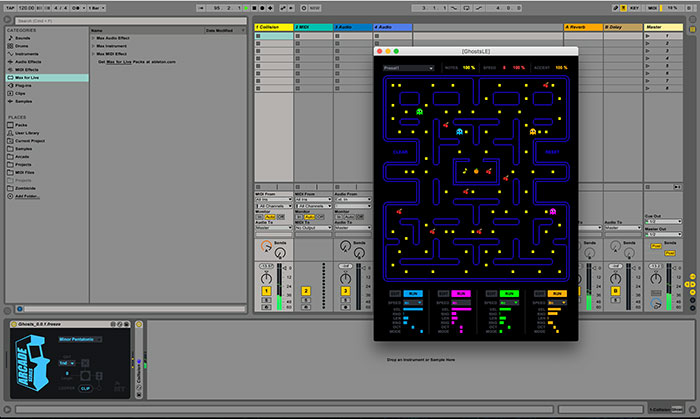Click the green ghost in the maze

(x=420, y=112)
